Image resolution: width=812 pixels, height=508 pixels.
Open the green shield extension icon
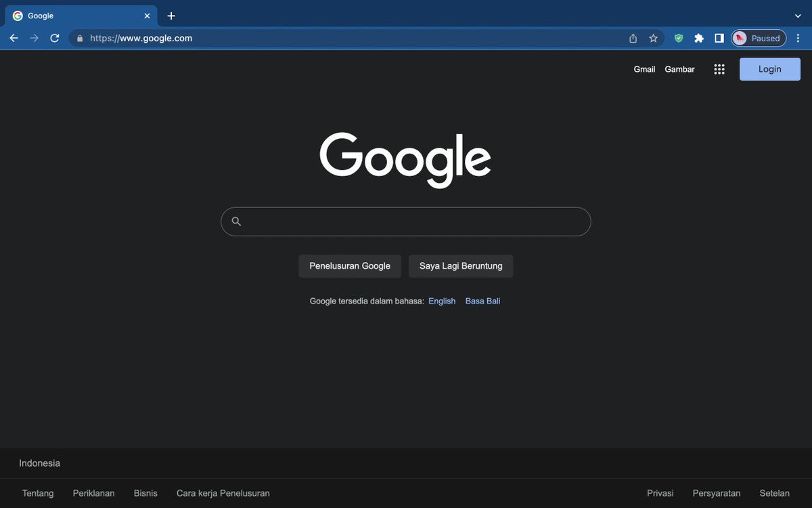click(x=679, y=39)
